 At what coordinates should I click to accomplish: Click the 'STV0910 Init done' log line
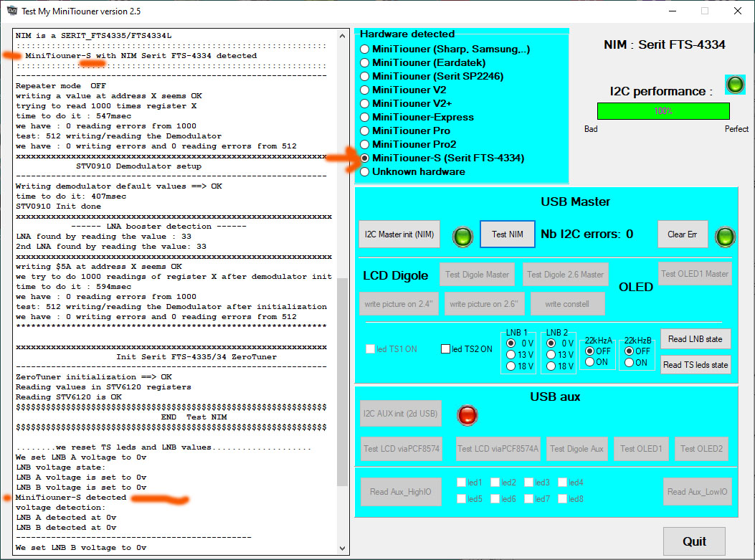point(58,206)
